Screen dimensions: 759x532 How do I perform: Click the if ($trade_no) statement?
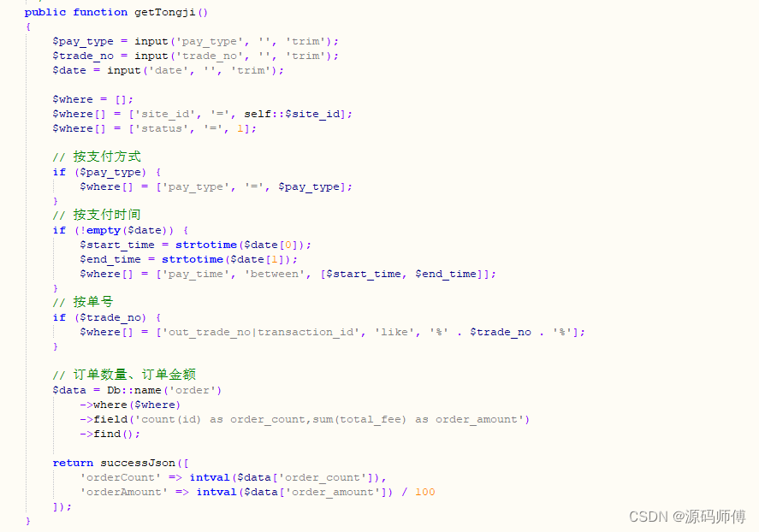coord(106,318)
